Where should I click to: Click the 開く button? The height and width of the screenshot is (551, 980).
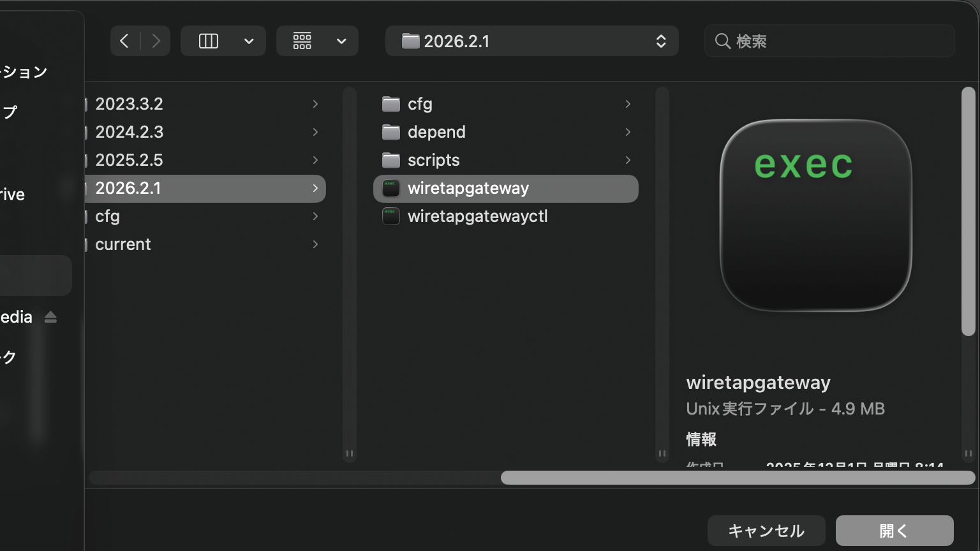pyautogui.click(x=894, y=531)
